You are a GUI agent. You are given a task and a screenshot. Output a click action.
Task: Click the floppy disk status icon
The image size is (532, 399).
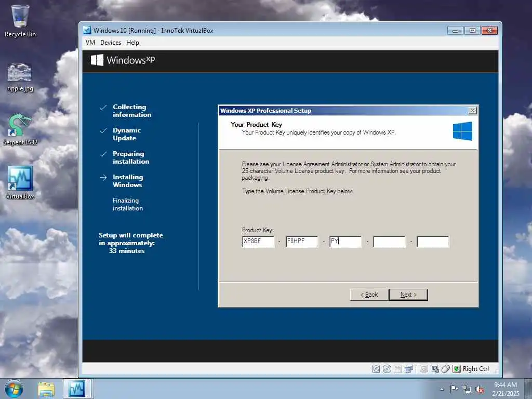click(398, 369)
